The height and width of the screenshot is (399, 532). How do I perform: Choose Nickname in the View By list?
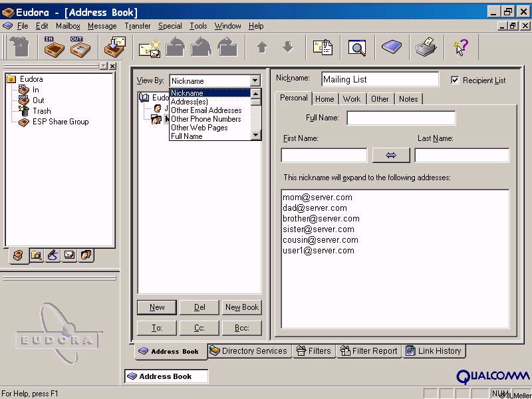point(210,93)
